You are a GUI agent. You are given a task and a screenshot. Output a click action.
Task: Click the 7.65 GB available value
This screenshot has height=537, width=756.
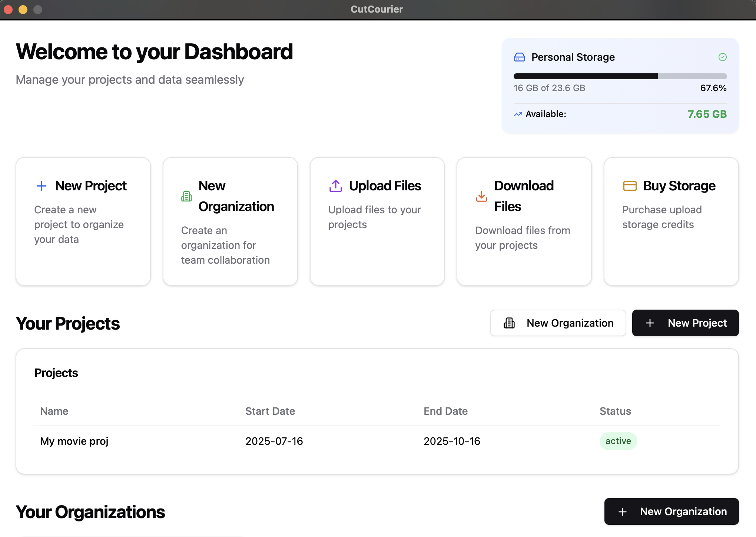pos(707,114)
